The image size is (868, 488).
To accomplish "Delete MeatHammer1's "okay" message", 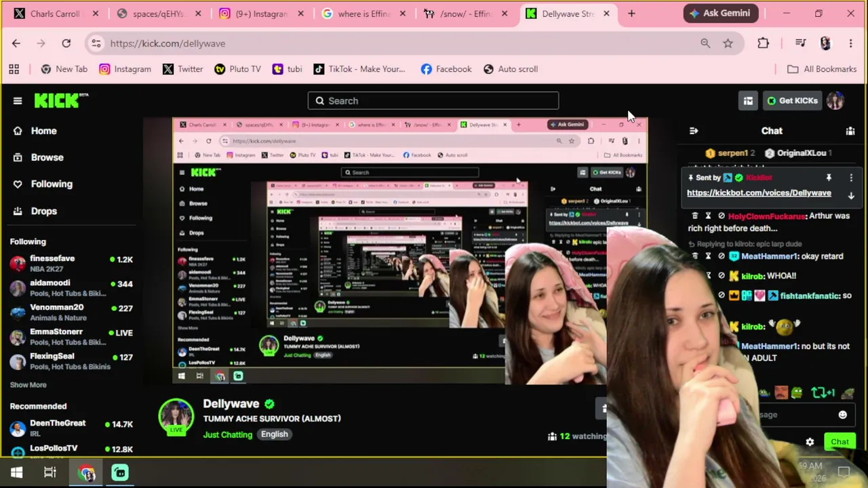I will coord(694,256).
